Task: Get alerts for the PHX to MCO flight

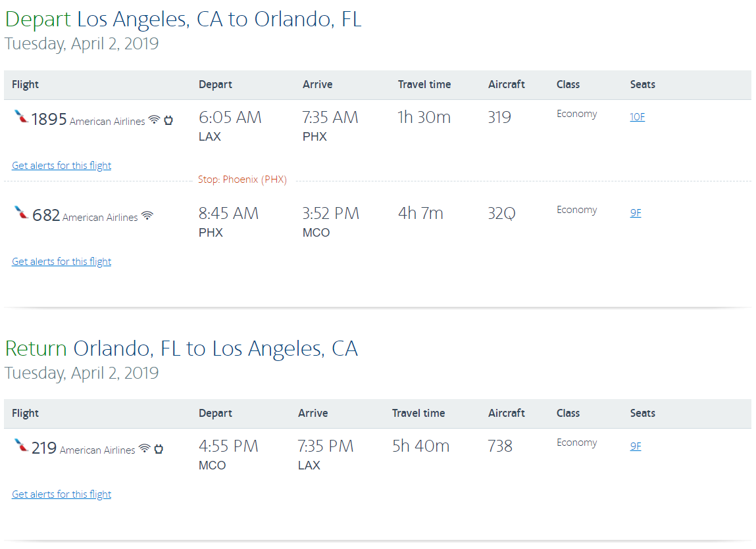Action: (x=62, y=262)
